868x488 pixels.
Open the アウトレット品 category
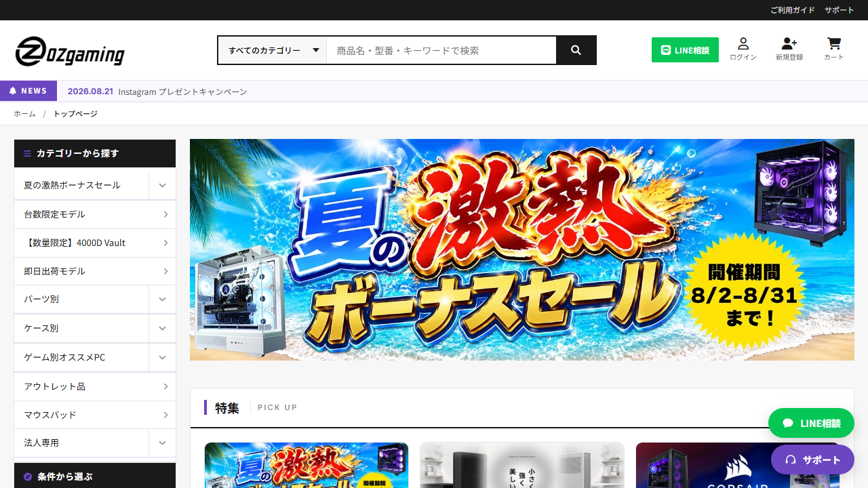95,386
